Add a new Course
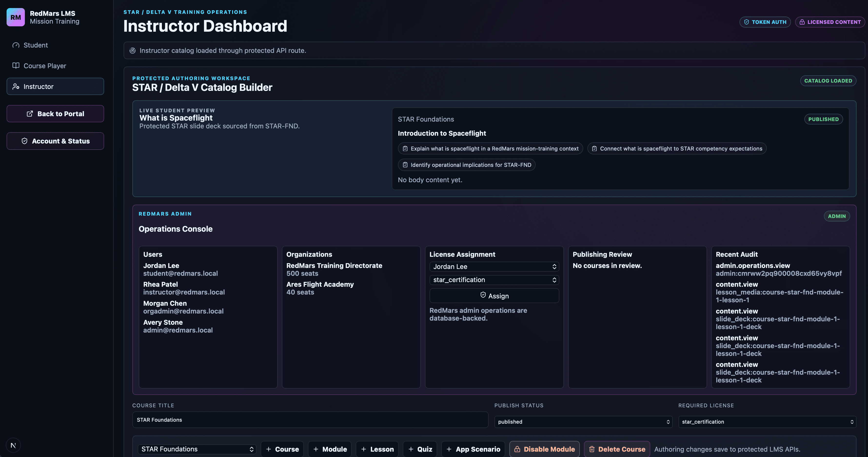This screenshot has height=457, width=868. 282,449
